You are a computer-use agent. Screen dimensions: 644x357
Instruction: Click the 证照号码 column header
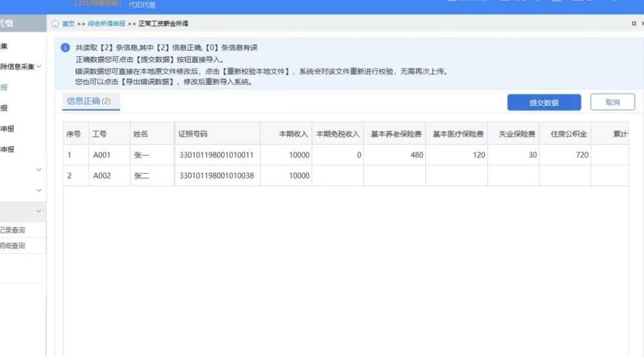(193, 134)
